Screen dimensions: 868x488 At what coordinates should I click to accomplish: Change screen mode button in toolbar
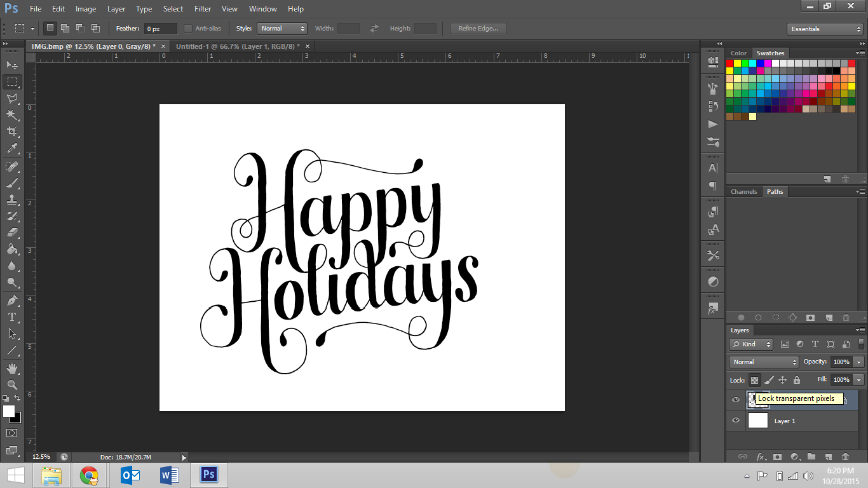click(x=12, y=450)
